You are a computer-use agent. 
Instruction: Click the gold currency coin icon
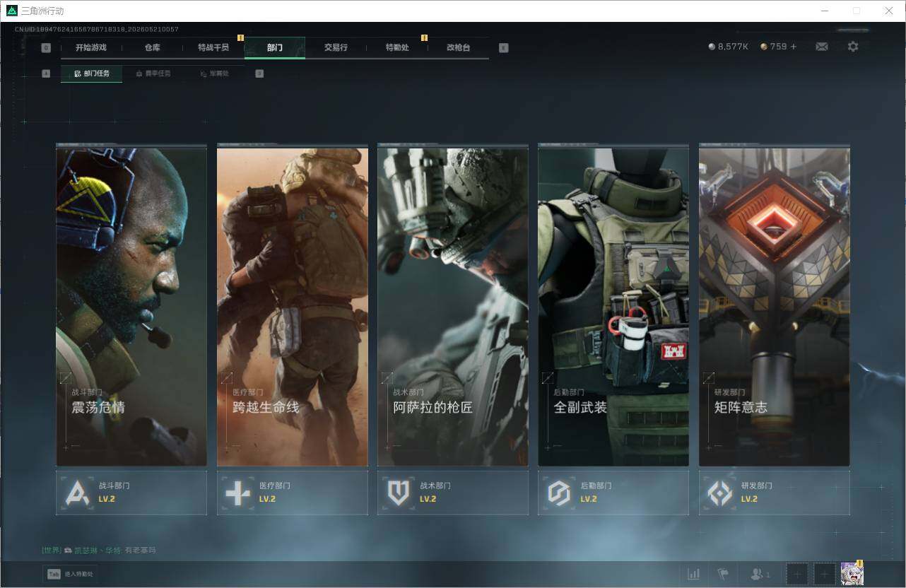[764, 47]
